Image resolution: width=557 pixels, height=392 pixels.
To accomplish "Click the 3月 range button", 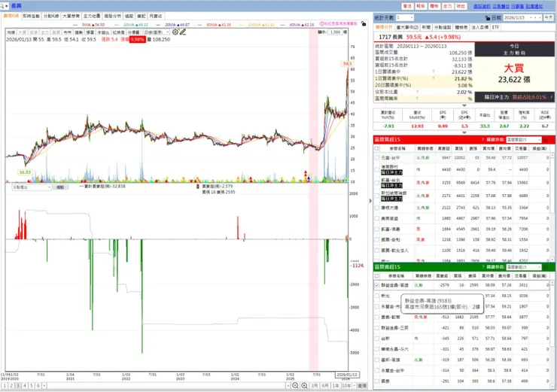I will 315,386.
